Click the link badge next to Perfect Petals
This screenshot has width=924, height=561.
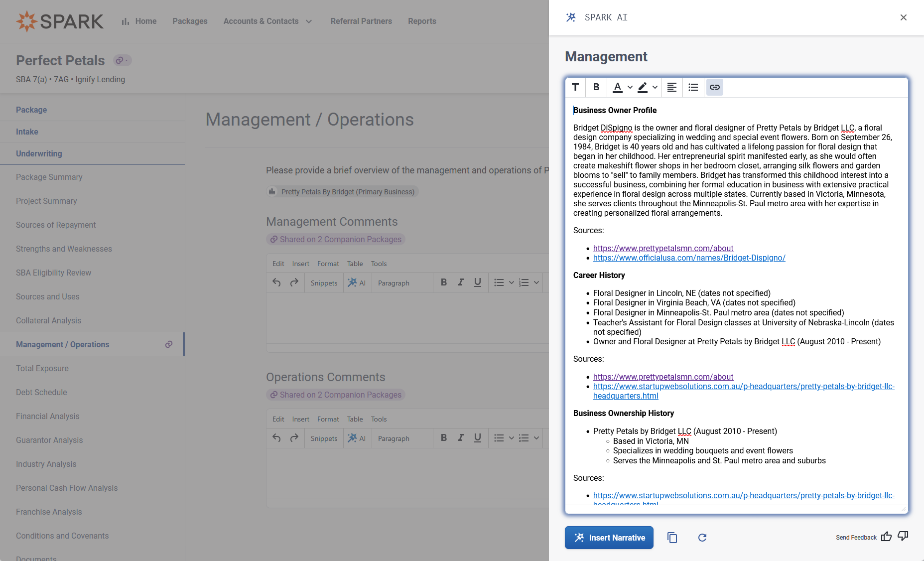[122, 60]
